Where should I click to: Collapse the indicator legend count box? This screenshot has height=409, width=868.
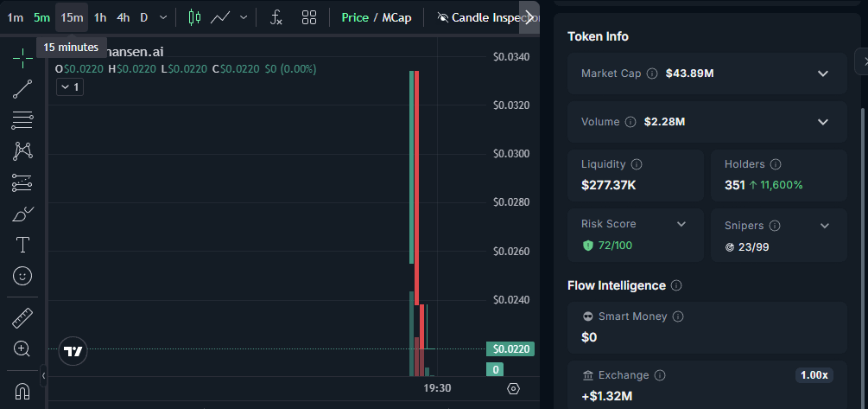pos(70,87)
